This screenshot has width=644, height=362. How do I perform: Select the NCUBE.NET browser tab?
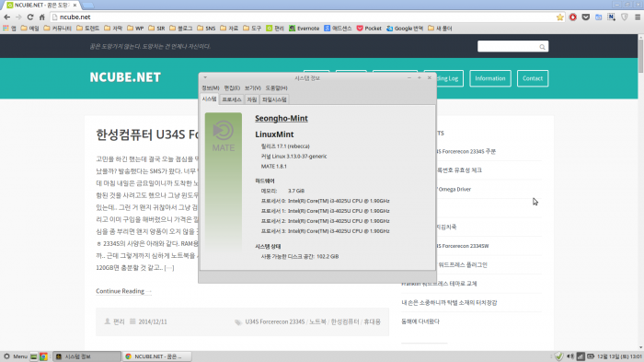click(x=42, y=6)
